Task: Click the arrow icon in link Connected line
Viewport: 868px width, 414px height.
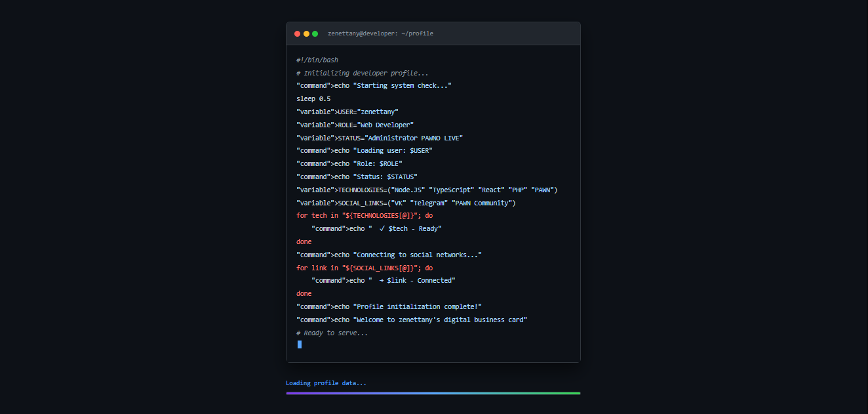Action: [x=381, y=281]
